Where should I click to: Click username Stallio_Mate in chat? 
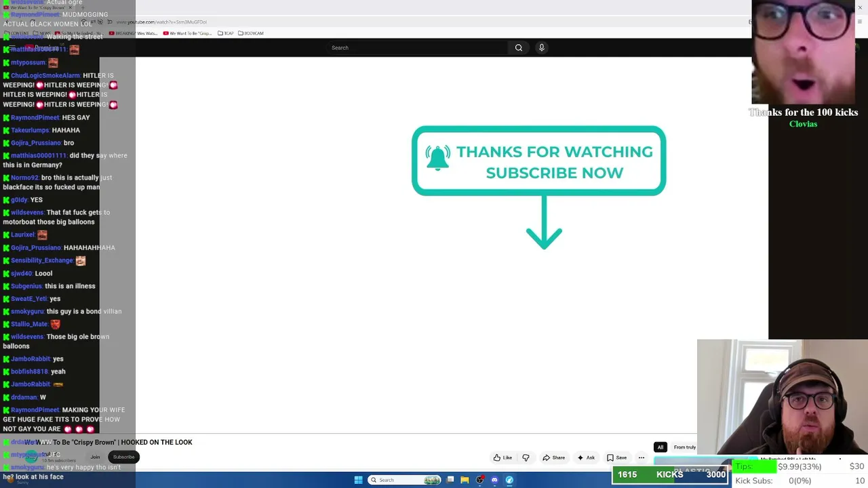29,324
